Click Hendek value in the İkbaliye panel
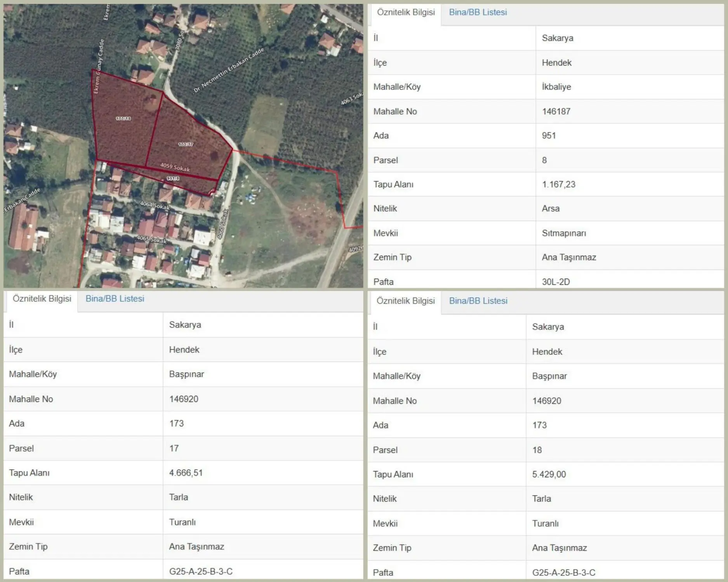Image resolution: width=728 pixels, height=582 pixels. 556,63
